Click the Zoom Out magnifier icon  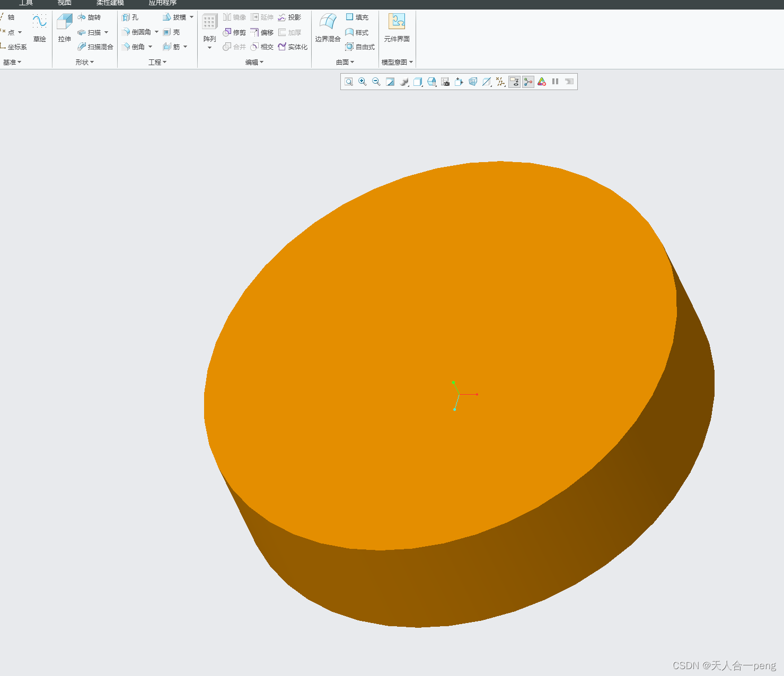pos(376,82)
